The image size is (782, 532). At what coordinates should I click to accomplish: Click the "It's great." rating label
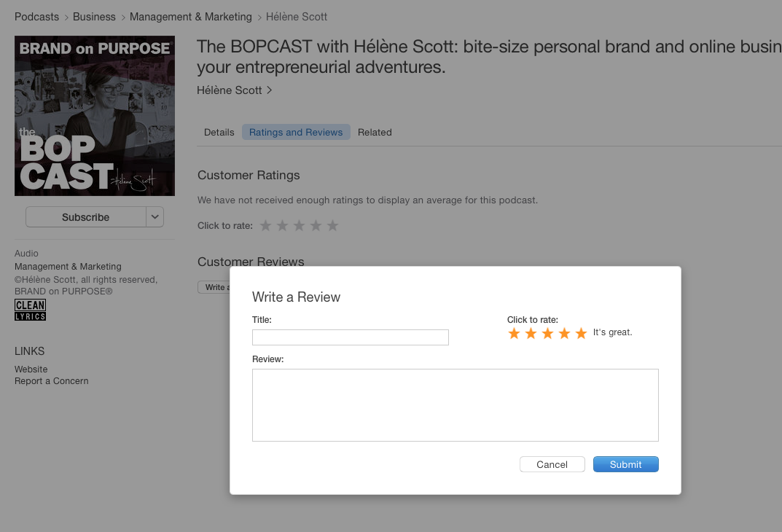pyautogui.click(x=612, y=332)
